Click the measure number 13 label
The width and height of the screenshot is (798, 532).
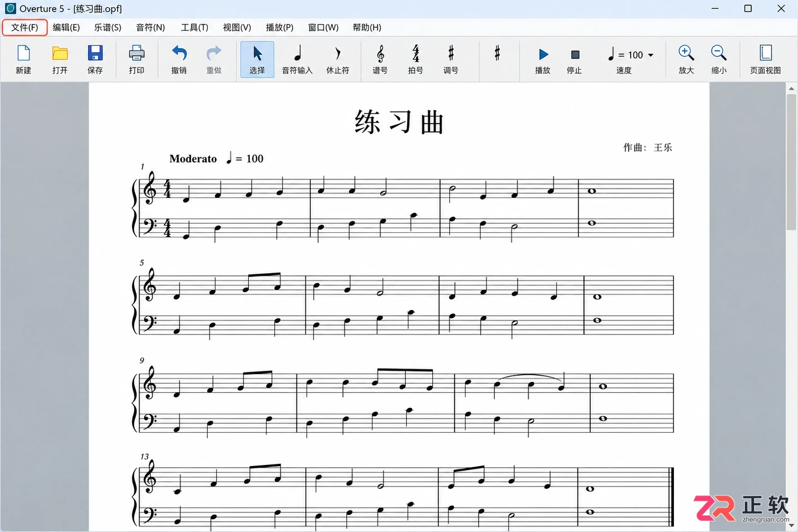[145, 457]
